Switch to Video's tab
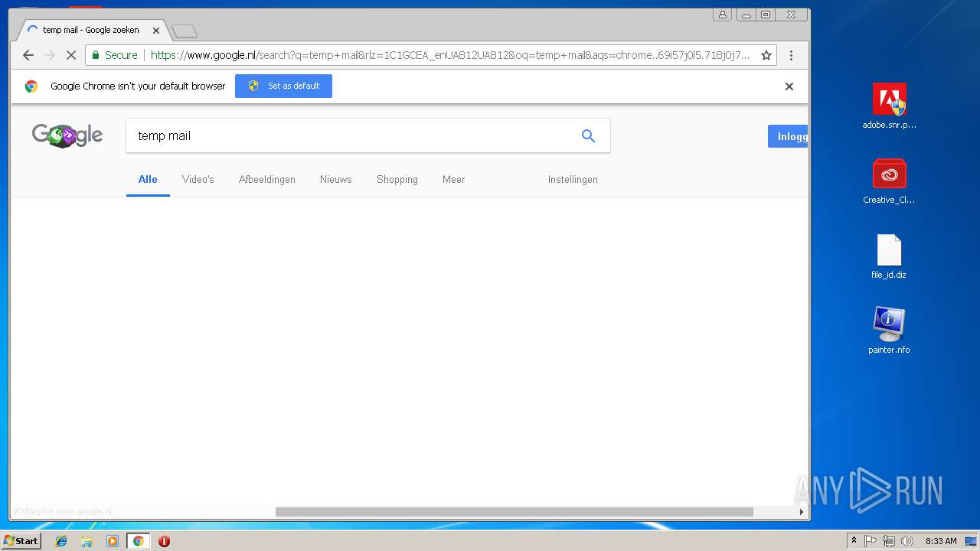Screen dimensions: 980x551 pos(198,179)
